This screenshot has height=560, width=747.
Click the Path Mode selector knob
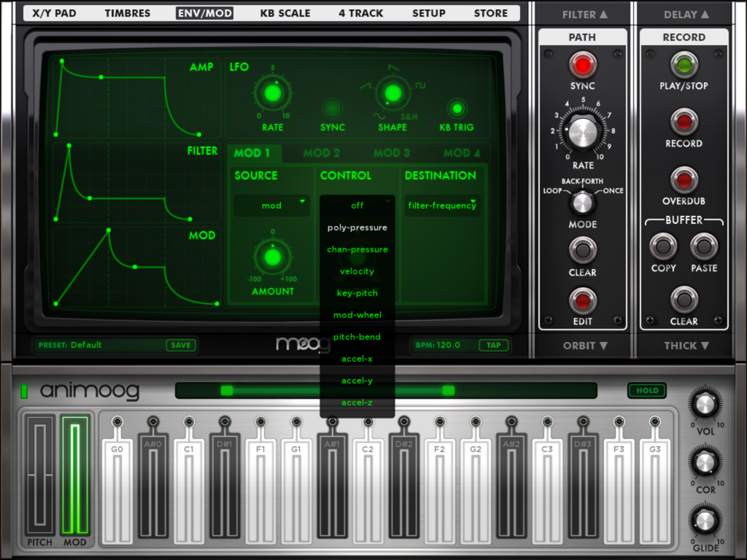click(582, 203)
